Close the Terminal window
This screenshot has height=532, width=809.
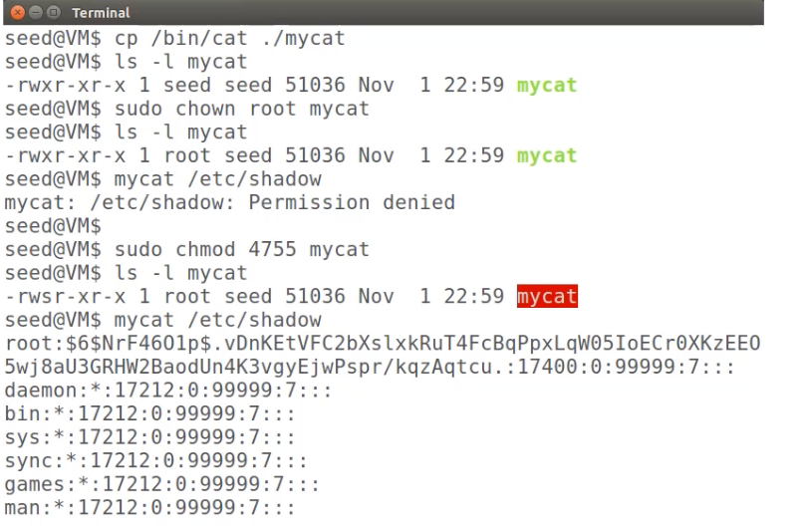18,12
